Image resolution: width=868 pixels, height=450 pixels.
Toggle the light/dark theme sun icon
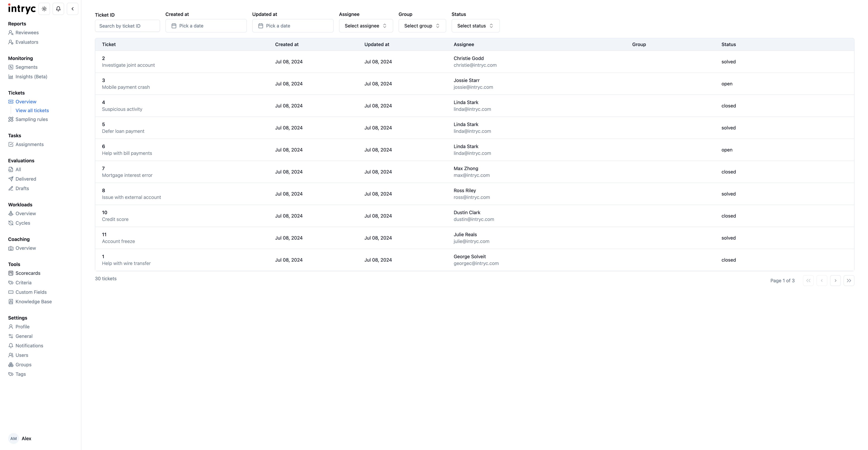(44, 9)
